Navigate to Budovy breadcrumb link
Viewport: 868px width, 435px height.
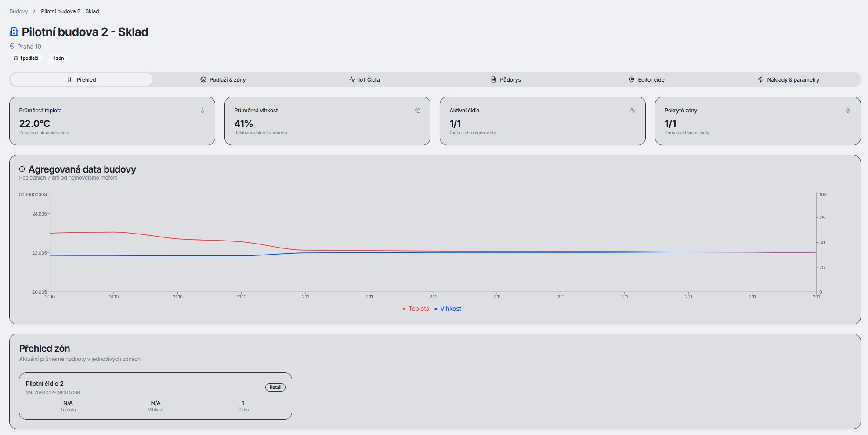[18, 11]
